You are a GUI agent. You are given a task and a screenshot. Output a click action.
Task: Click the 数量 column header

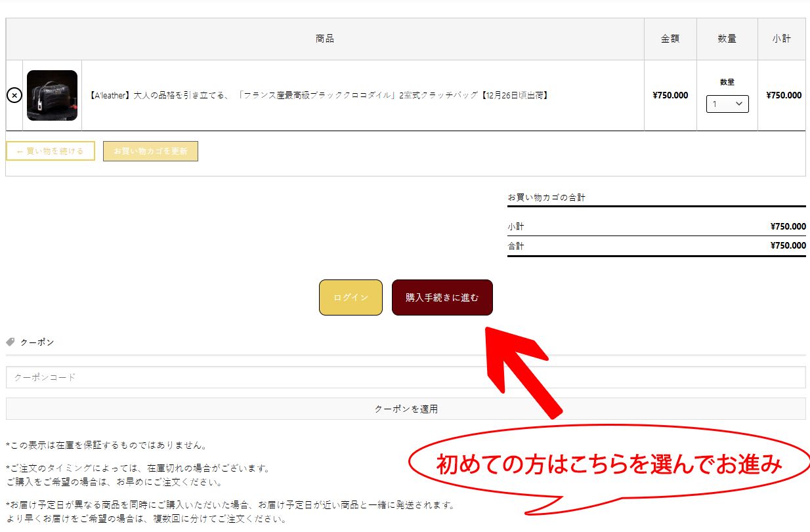pyautogui.click(x=727, y=39)
